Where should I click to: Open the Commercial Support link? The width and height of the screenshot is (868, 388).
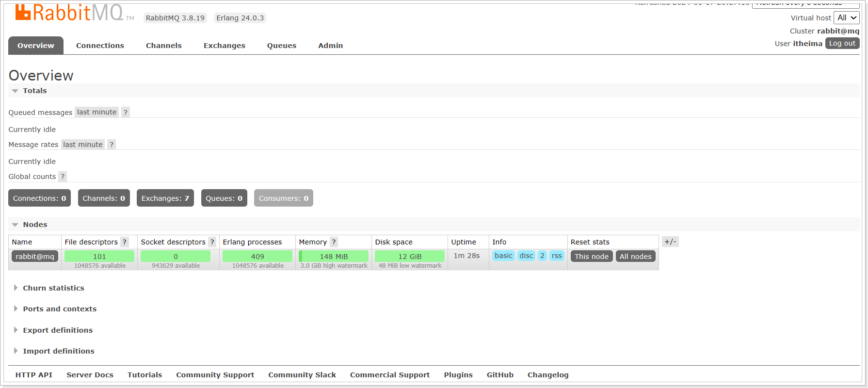point(390,375)
